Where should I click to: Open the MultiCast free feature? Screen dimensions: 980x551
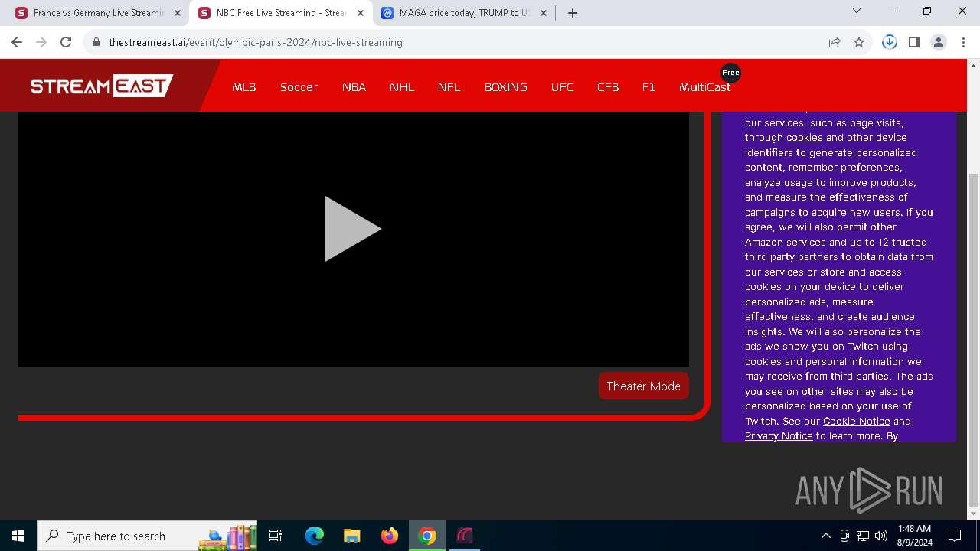(x=704, y=87)
